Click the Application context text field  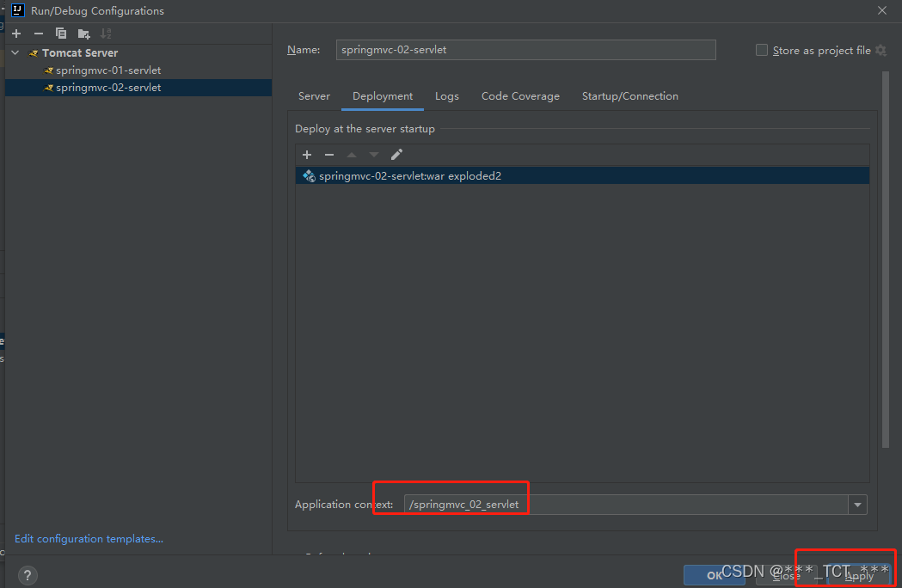click(x=626, y=505)
